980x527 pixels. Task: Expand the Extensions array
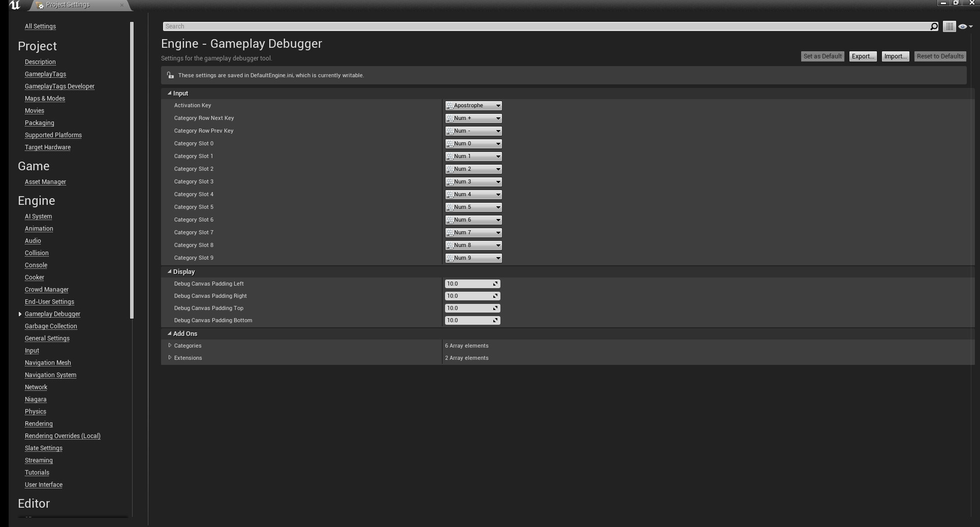coord(170,358)
